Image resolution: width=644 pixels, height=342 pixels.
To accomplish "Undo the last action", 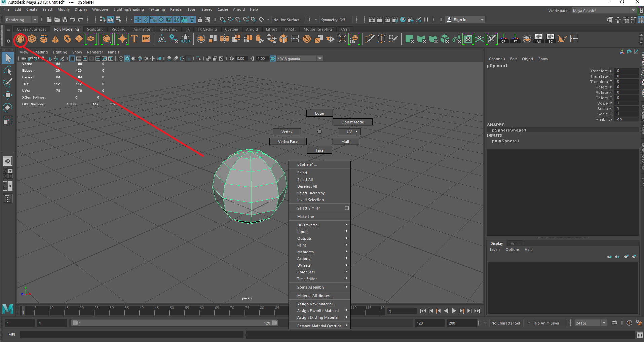I will pos(73,20).
